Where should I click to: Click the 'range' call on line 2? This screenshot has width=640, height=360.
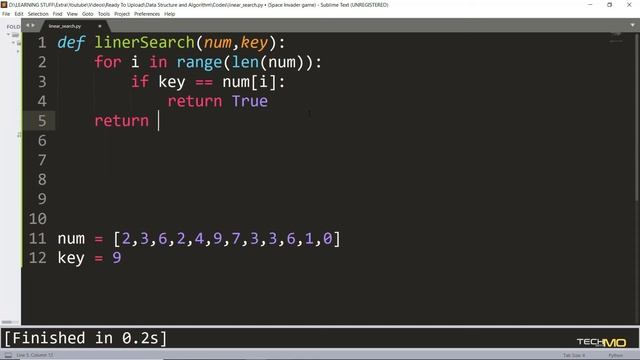[199, 62]
